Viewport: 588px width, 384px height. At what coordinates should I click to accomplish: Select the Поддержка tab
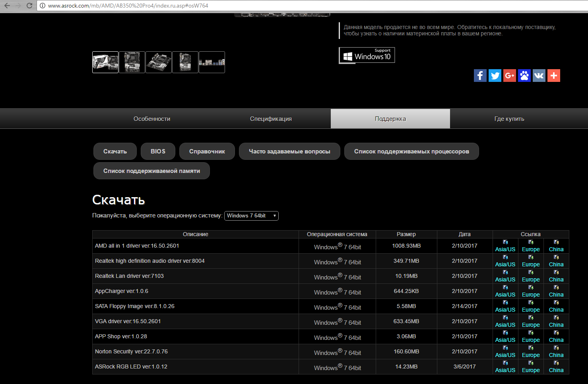(390, 119)
